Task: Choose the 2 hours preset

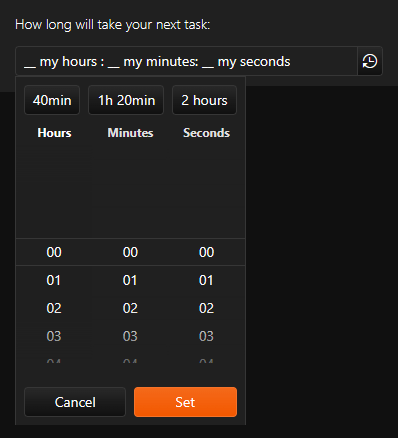Action: (x=204, y=100)
